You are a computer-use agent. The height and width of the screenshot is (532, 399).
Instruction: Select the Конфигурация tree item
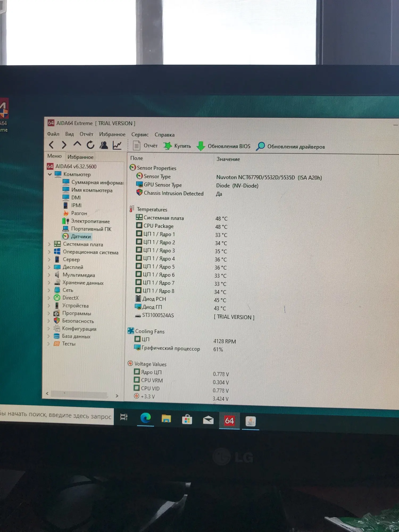[75, 329]
